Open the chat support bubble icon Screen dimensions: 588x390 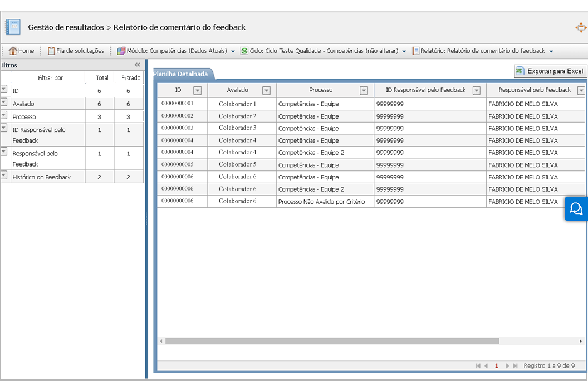(576, 209)
